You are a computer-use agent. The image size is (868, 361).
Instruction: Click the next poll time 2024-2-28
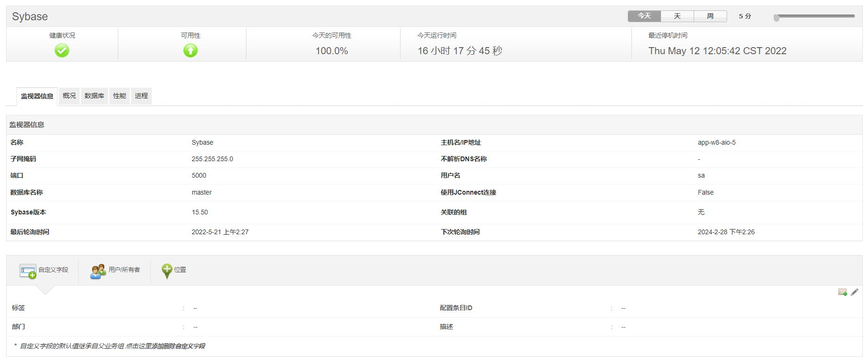(726, 232)
